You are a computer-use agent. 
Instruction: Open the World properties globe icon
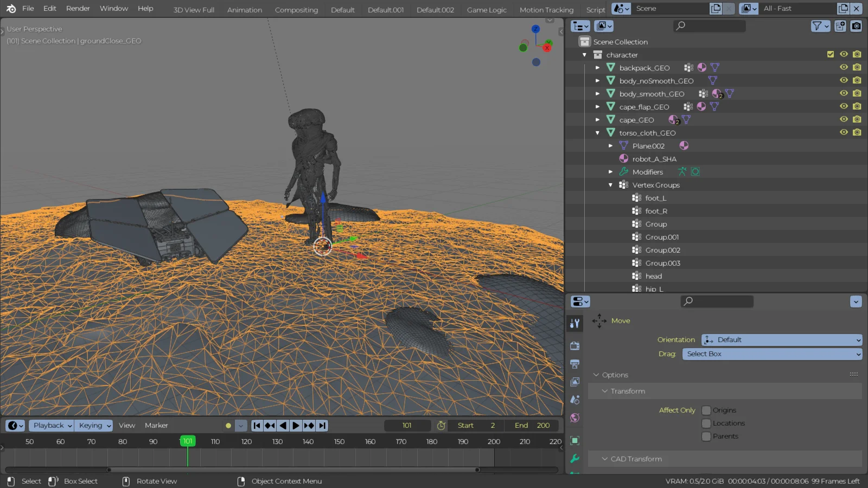point(575,418)
